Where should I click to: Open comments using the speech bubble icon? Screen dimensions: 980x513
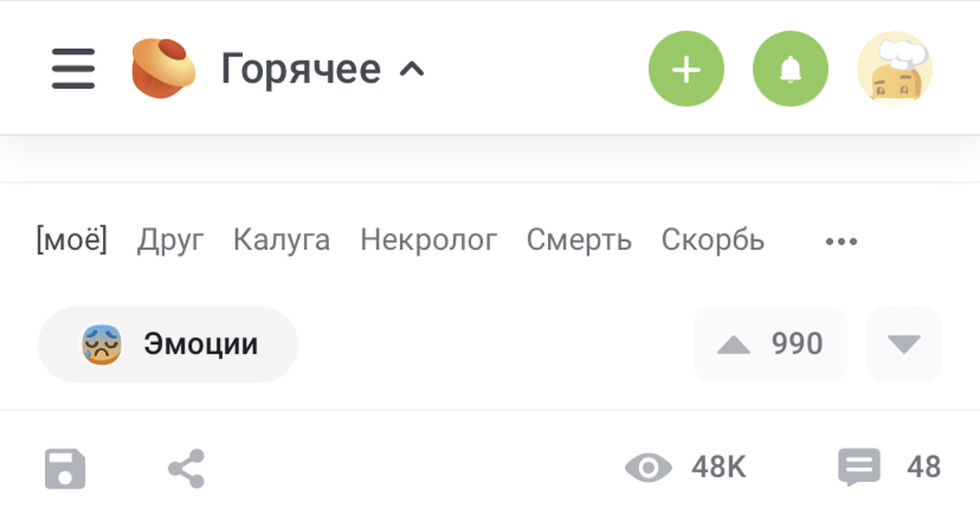point(857,466)
